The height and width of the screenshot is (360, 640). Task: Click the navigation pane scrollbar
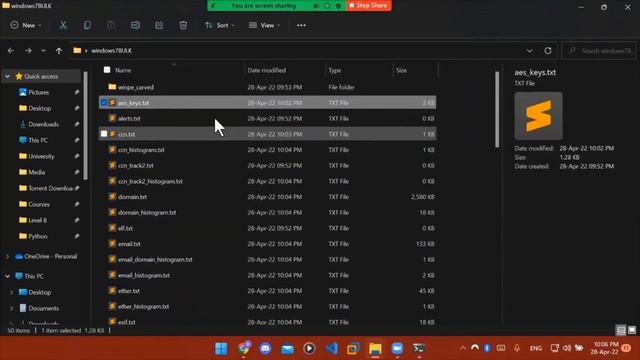click(86, 126)
